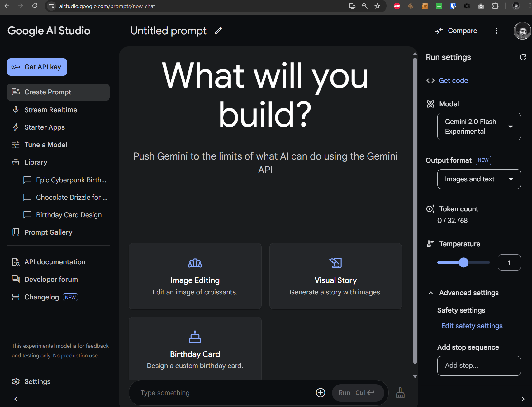Viewport: 532px width, 407px height.
Task: Open Create Prompt in the sidebar
Action: coord(58,92)
